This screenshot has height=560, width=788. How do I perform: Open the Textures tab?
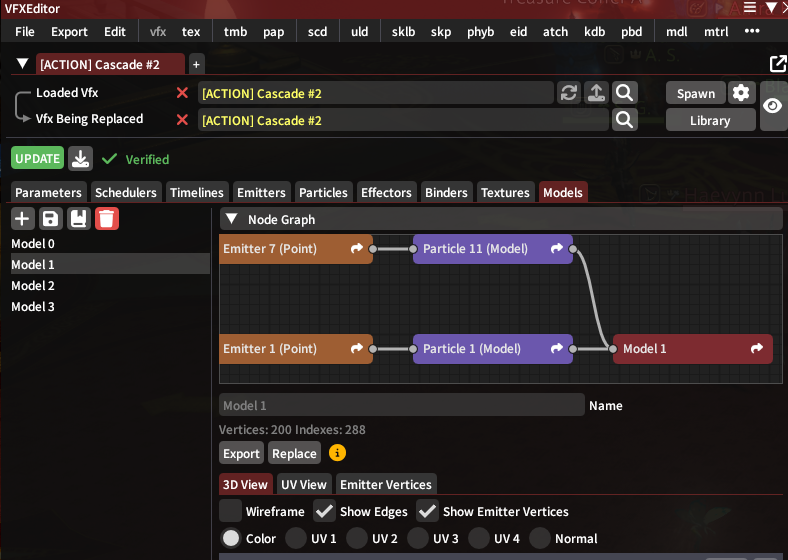click(x=505, y=192)
